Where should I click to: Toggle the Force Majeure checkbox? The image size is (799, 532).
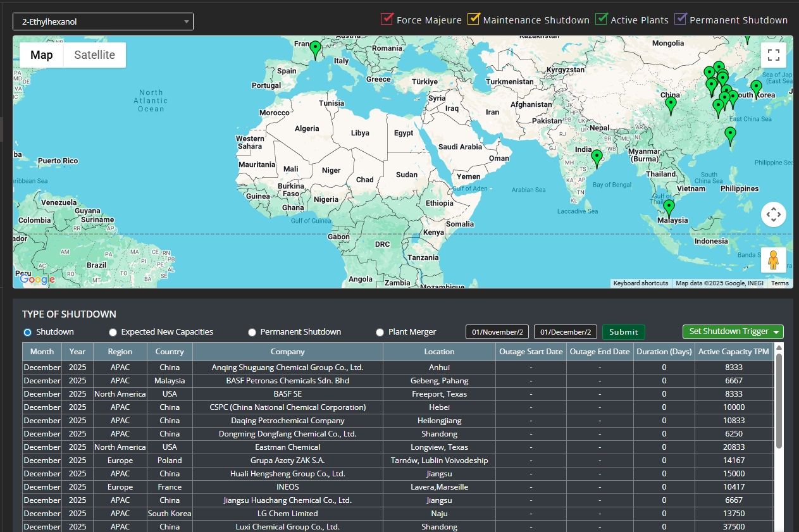tap(387, 19)
